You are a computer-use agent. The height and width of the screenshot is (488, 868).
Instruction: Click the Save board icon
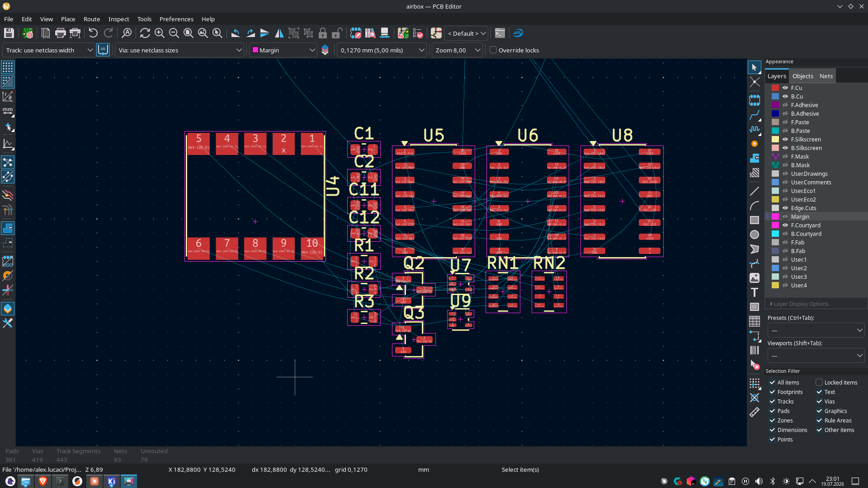[x=9, y=33]
